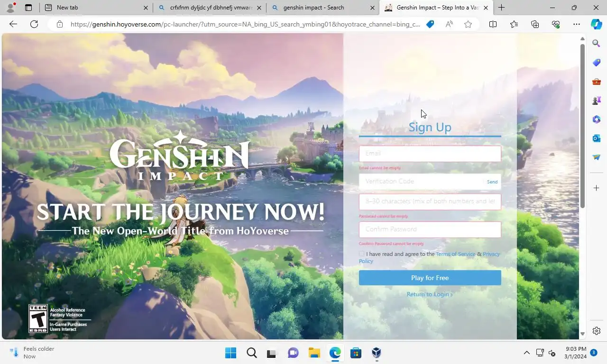Screen dimensions: 607x364
Task: Open Microsoft Store from taskbar
Action: coord(356,353)
